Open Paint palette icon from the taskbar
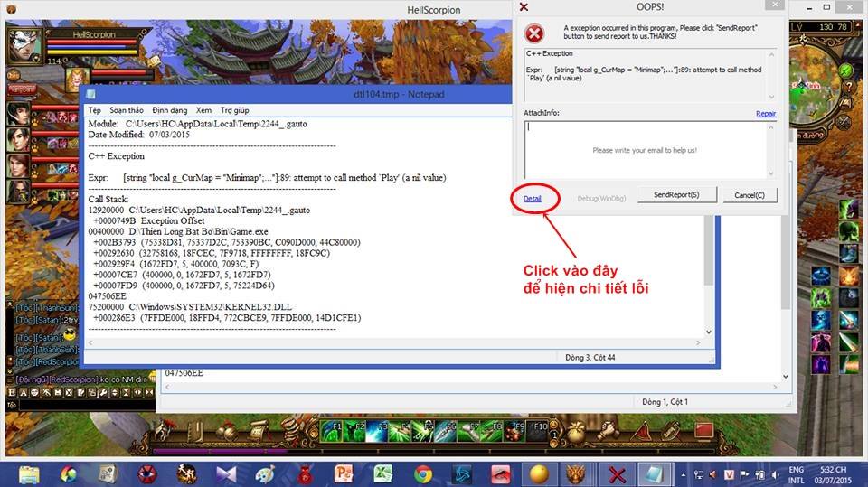Image resolution: width=868 pixels, height=487 pixels. click(x=265, y=475)
